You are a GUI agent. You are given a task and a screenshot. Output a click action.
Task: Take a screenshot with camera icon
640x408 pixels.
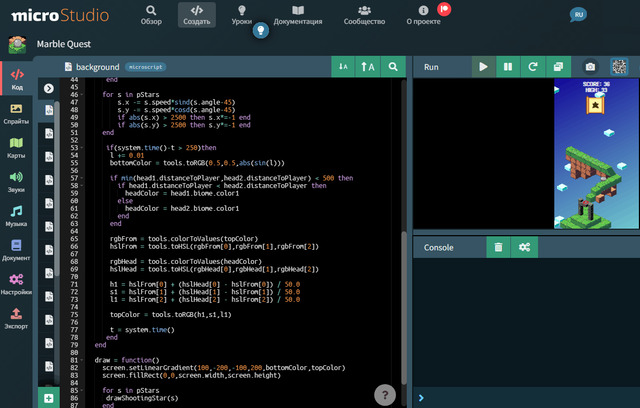[590, 67]
